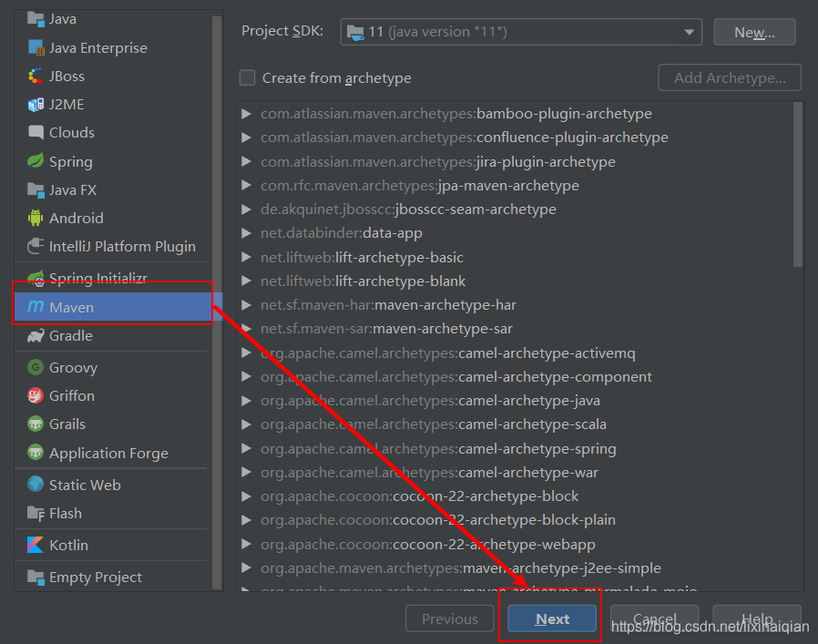Enable Create from archetype checkbox
Viewport: 818px width, 644px height.
coord(247,77)
